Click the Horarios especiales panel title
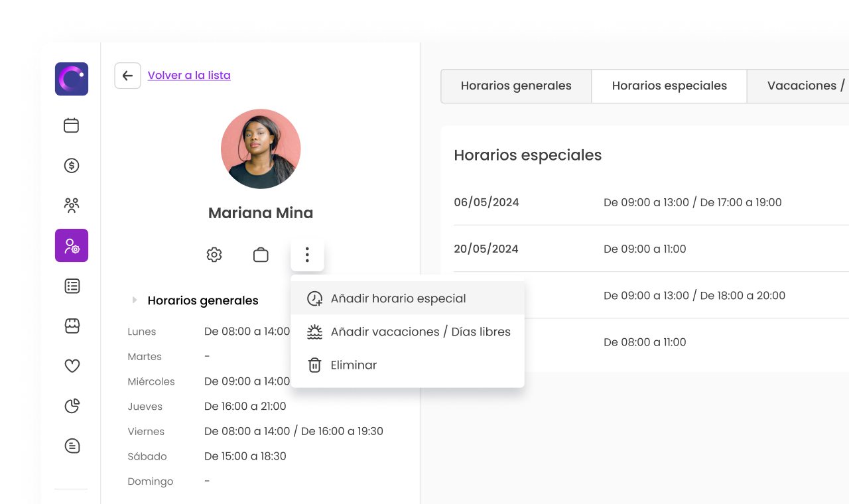The image size is (849, 504). point(528,155)
